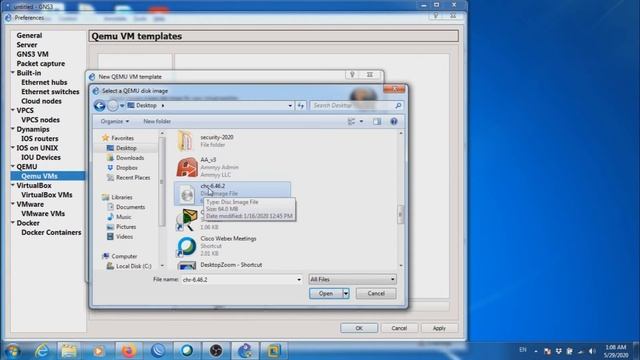Launch Internet Explorer from taskbar
This screenshot has height=360, width=640.
(x=42, y=350)
